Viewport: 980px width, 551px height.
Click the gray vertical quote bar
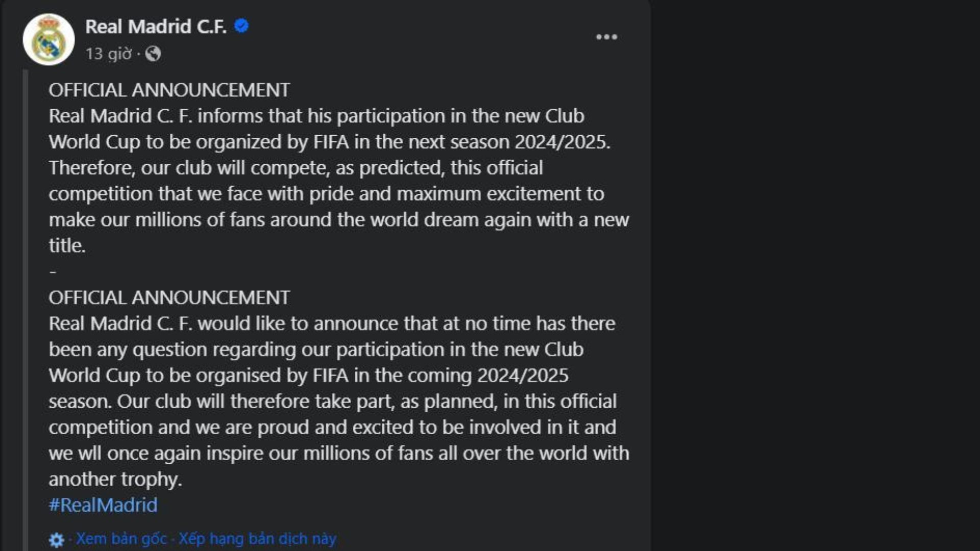(x=25, y=306)
